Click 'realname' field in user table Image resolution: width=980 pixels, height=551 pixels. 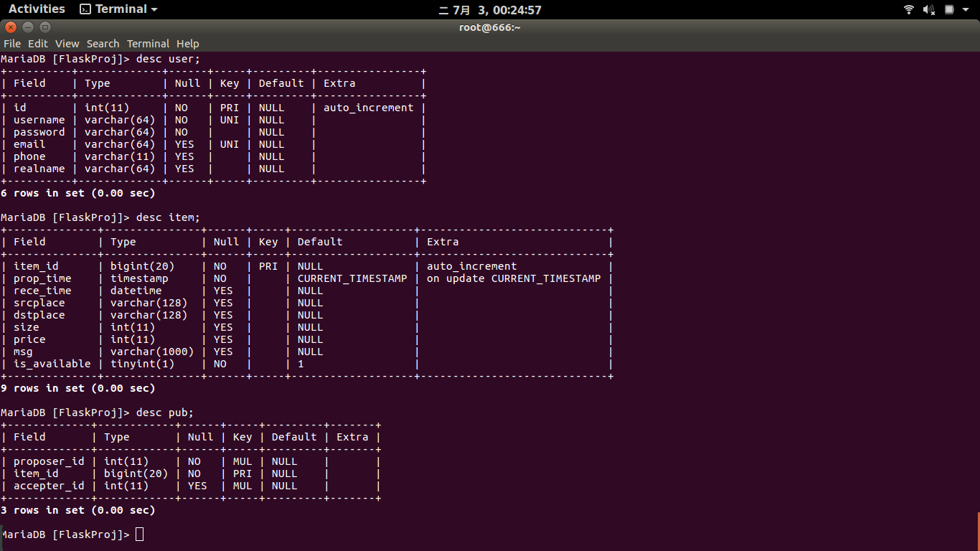39,169
